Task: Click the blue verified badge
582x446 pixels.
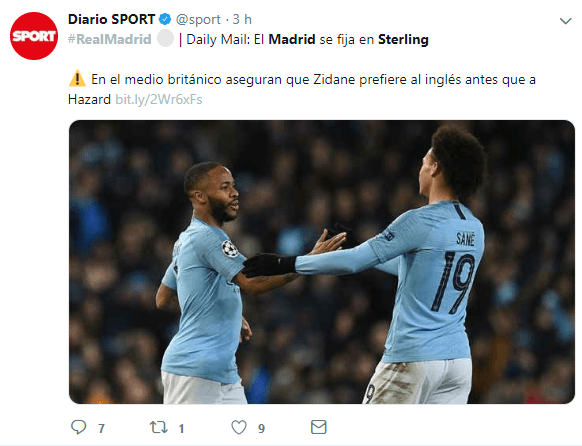Action: pyautogui.click(x=165, y=19)
